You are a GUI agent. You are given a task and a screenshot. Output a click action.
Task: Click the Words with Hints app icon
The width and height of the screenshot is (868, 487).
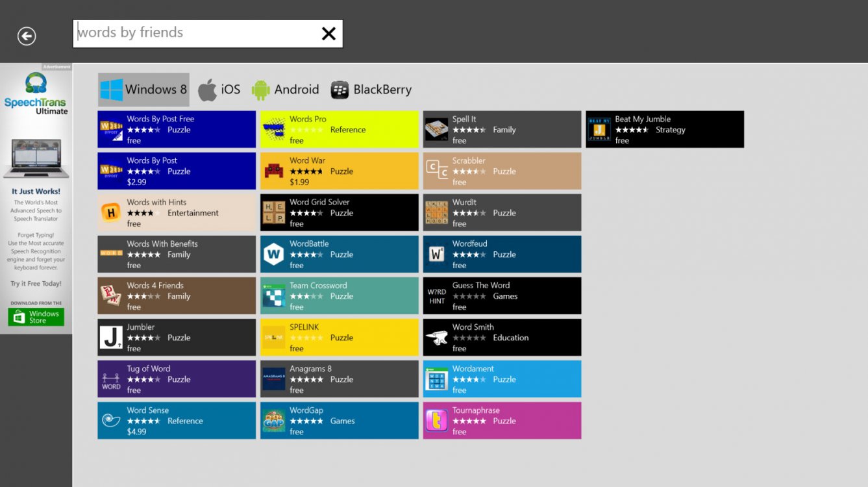[111, 212]
